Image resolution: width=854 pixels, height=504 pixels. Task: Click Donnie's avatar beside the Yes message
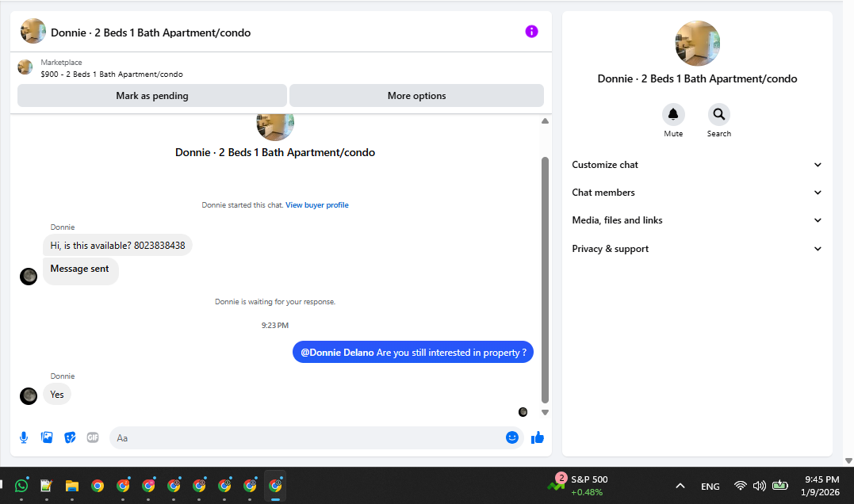coord(29,395)
